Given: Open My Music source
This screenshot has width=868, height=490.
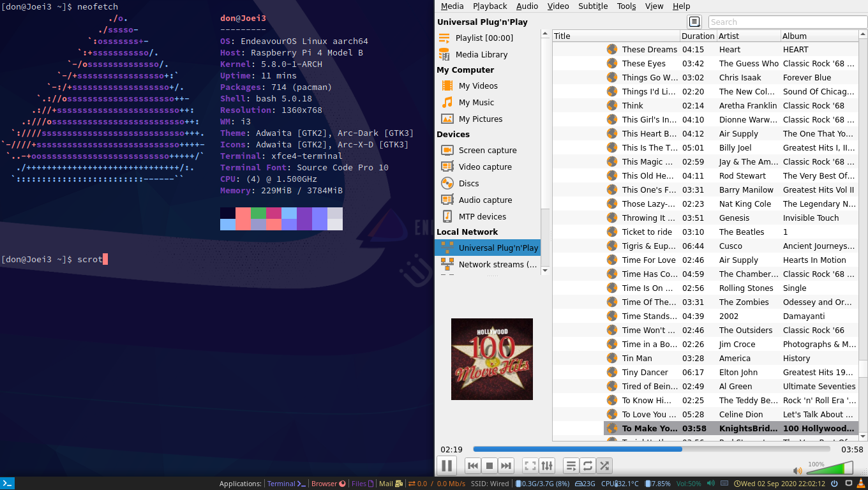Looking at the screenshot, I should click(488, 102).
